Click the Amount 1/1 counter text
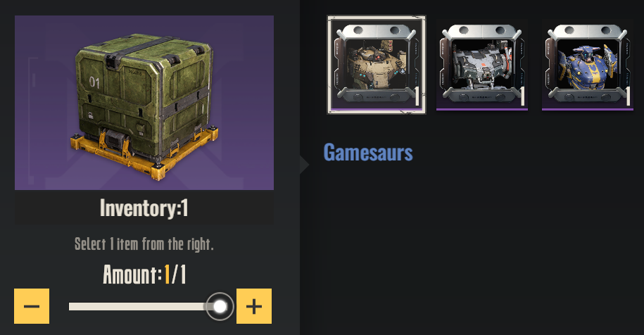Viewport: 644px width, 335px height. click(144, 274)
